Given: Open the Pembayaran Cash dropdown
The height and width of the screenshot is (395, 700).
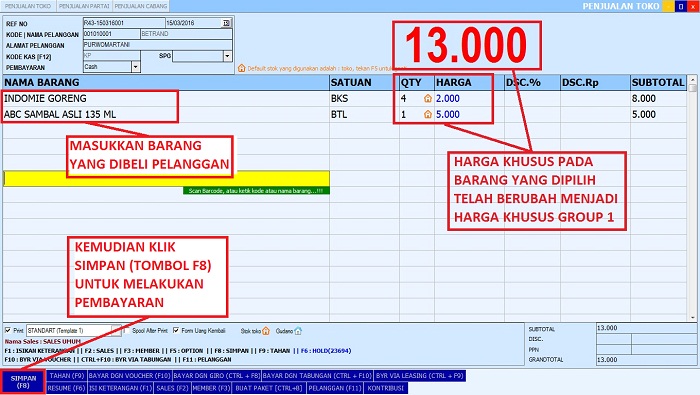Looking at the screenshot, I should [136, 67].
